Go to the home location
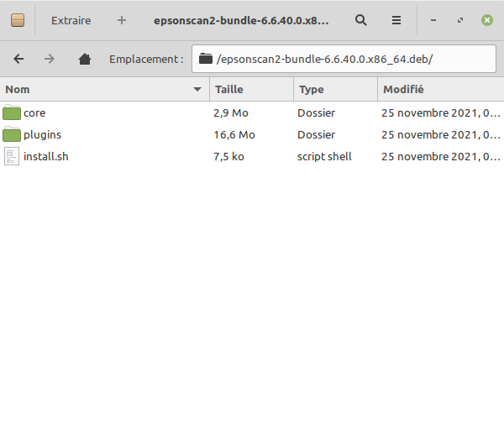 (85, 59)
